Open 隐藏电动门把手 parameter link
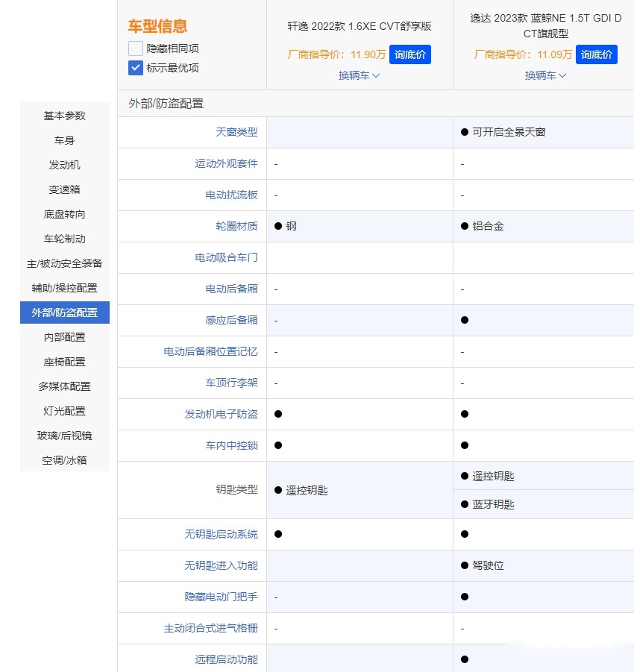634x672 pixels. (x=222, y=597)
